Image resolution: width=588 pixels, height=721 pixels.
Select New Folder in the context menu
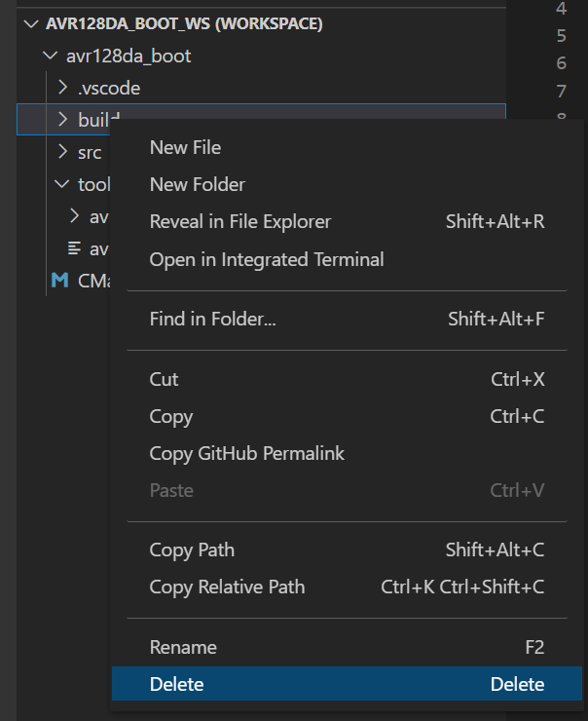point(197,185)
